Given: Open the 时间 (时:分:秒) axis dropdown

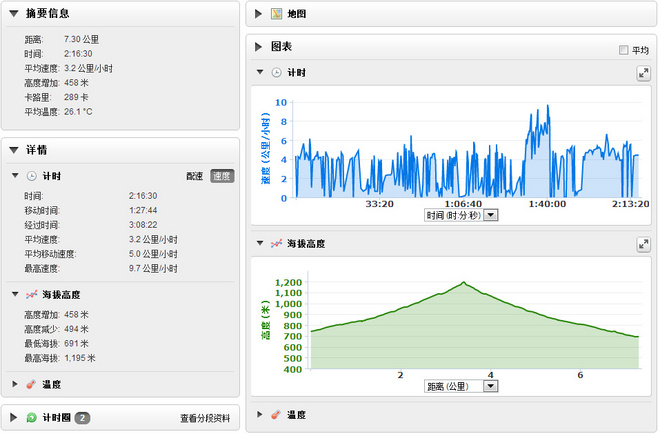Looking at the screenshot, I should tap(490, 215).
